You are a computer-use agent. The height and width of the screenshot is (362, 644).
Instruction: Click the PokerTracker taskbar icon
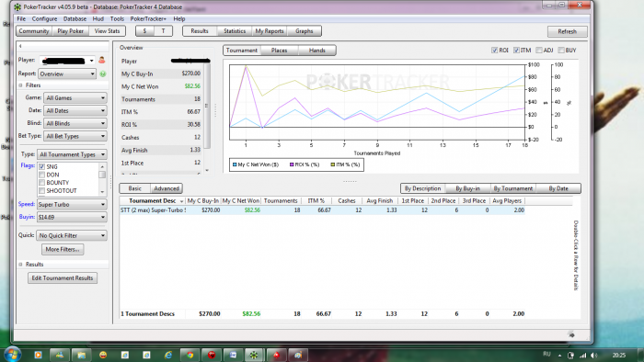[254, 355]
